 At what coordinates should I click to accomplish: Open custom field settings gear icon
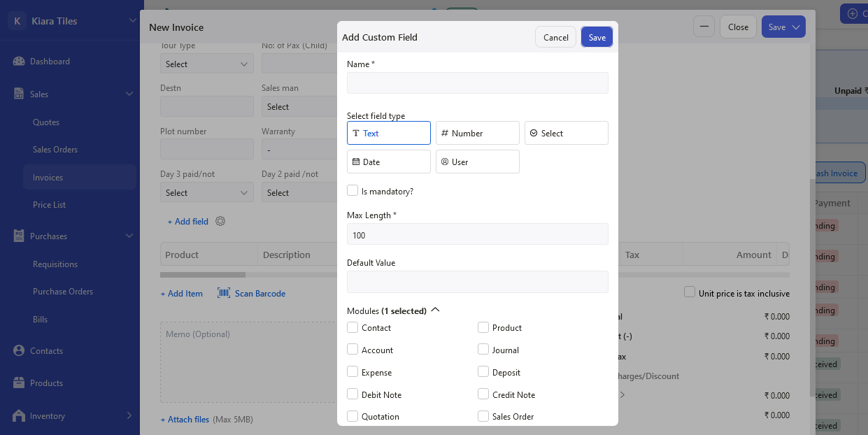point(220,221)
